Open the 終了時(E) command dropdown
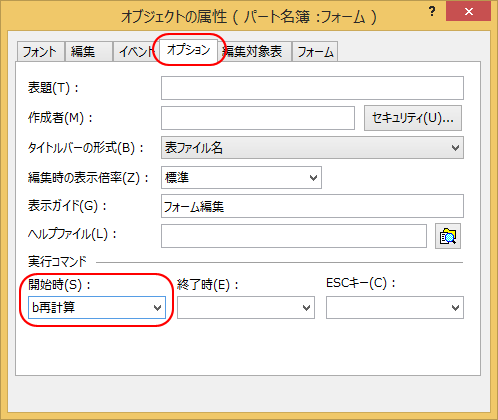Image resolution: width=498 pixels, height=420 pixels. click(246, 307)
